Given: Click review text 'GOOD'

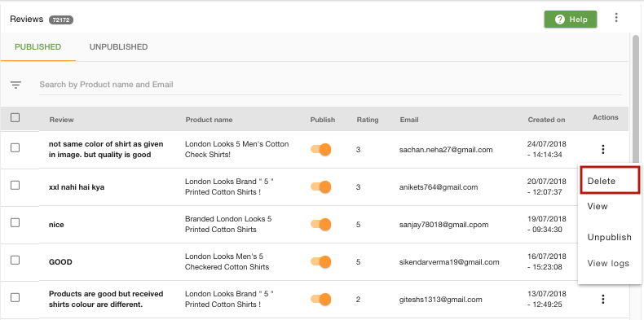Looking at the screenshot, I should point(60,261).
